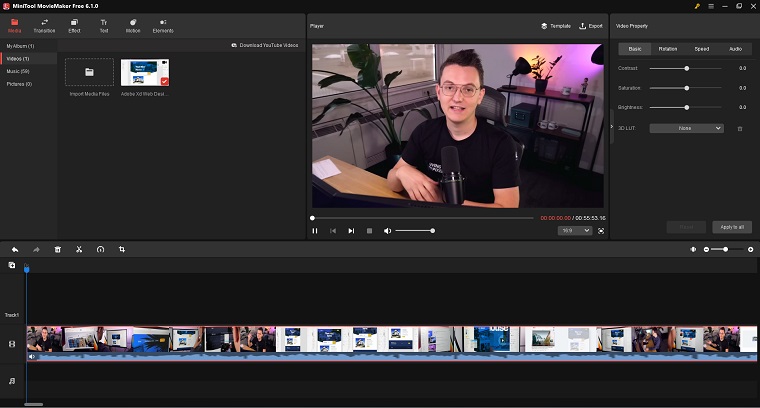Switch to the Rotation property tab
Image resolution: width=760 pixels, height=408 pixels.
pos(667,49)
